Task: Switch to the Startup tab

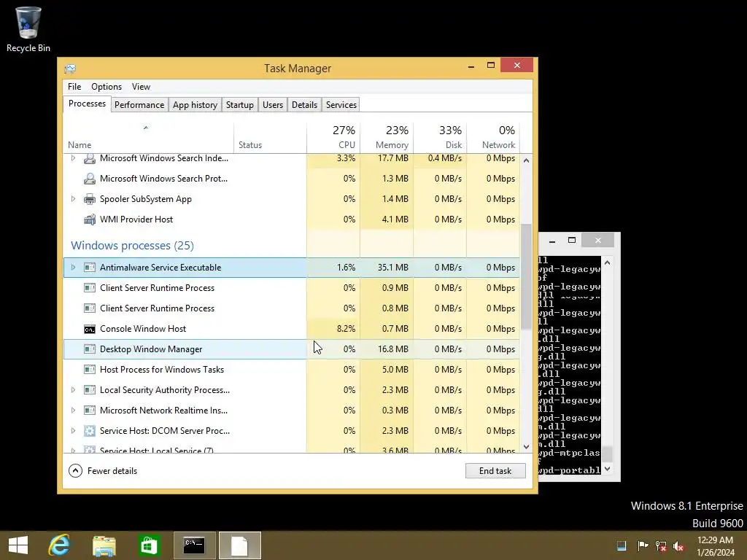Action: point(239,105)
